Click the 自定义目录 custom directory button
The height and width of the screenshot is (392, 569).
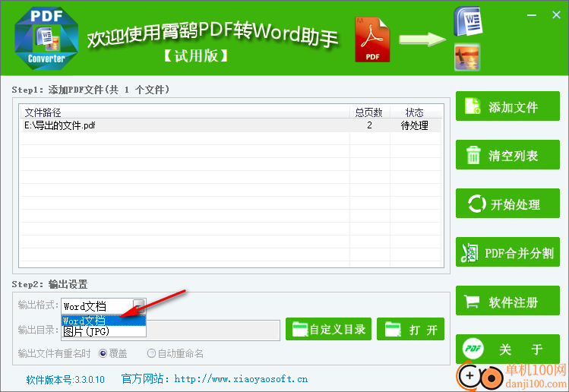[328, 329]
